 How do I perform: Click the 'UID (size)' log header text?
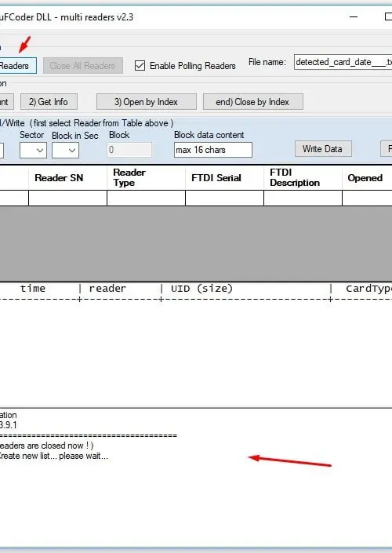pos(201,289)
